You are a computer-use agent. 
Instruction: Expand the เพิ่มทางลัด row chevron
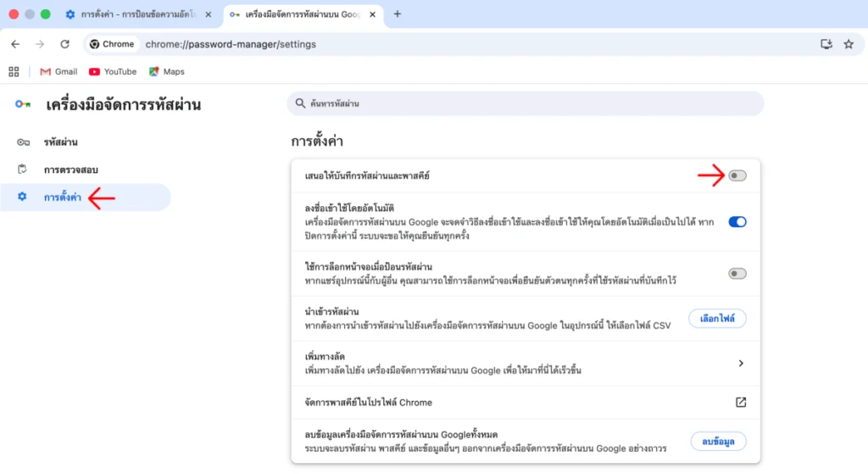click(741, 363)
